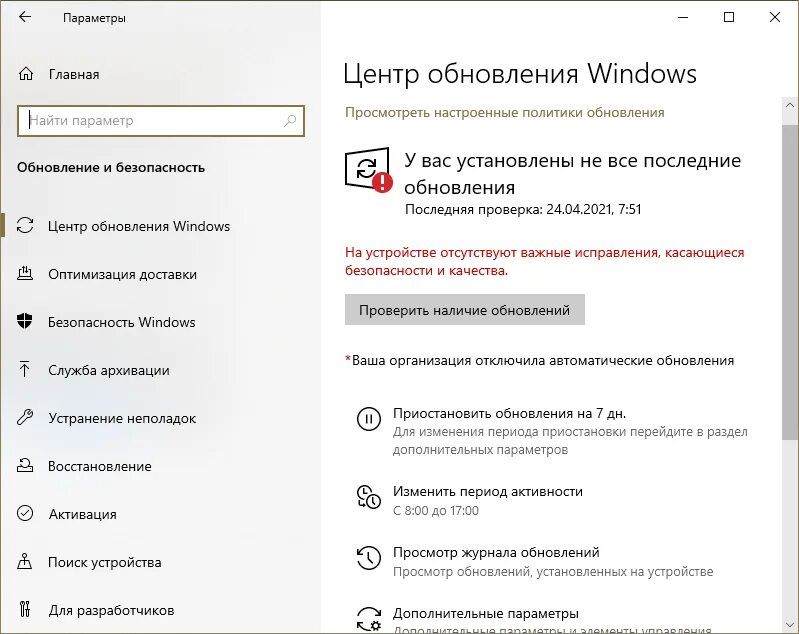Open Оптимизация доставки section
The image size is (799, 634).
pos(122,274)
